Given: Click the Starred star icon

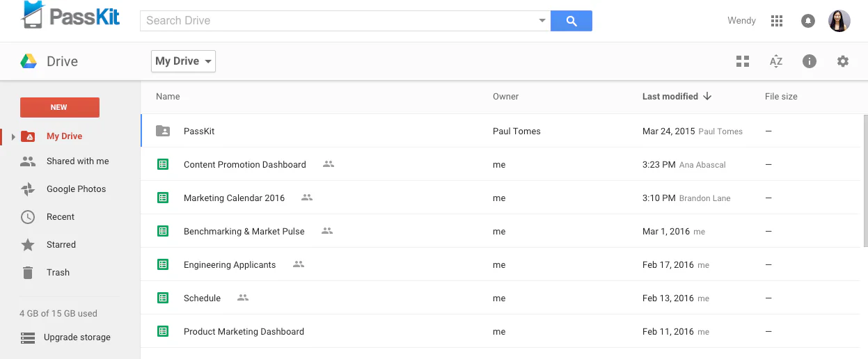Looking at the screenshot, I should tap(28, 245).
